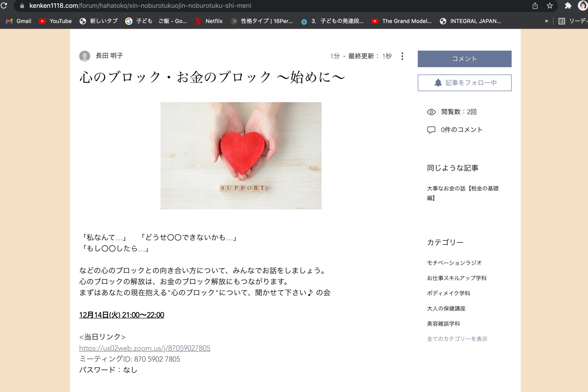Image resolution: width=588 pixels, height=392 pixels.
Task: Click the post title 心のブロック・お金のブロック
Action: click(212, 77)
